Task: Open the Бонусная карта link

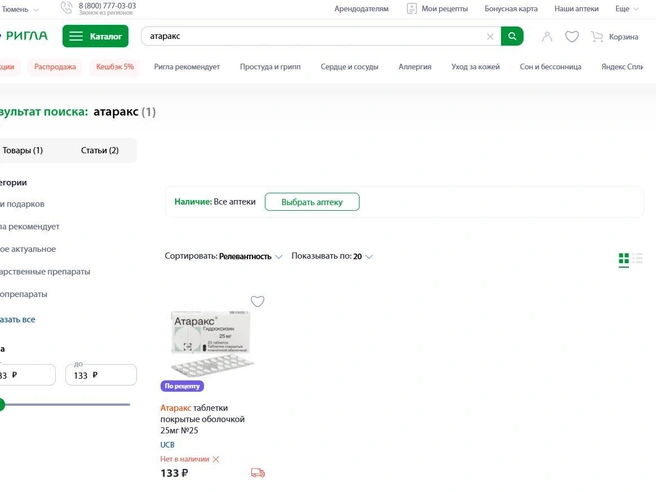Action: click(x=511, y=9)
